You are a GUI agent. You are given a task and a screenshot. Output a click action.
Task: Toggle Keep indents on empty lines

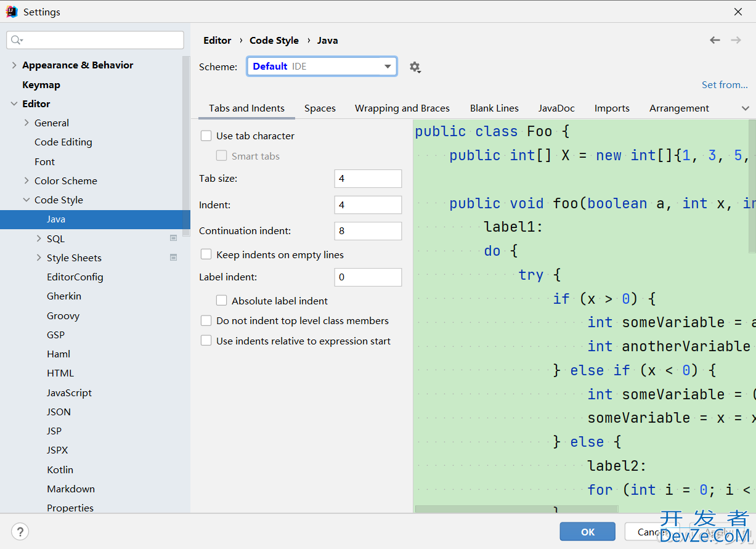(206, 254)
